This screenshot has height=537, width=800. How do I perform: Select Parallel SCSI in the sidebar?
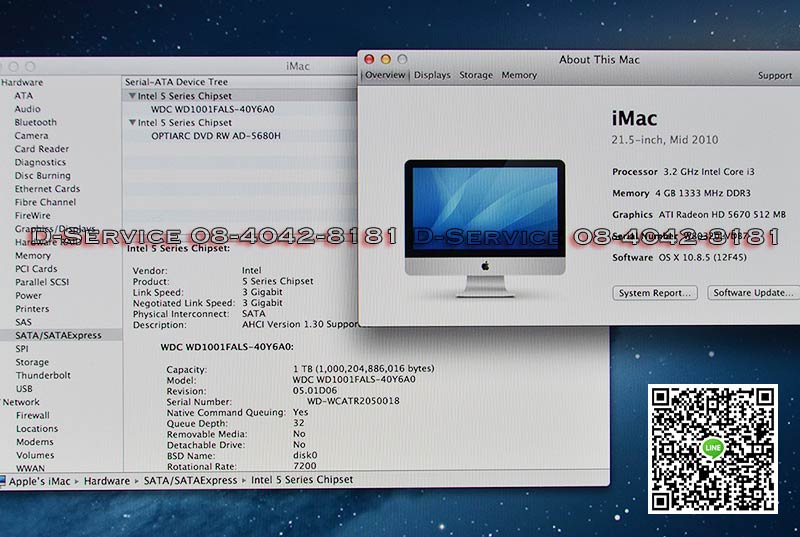coord(42,282)
